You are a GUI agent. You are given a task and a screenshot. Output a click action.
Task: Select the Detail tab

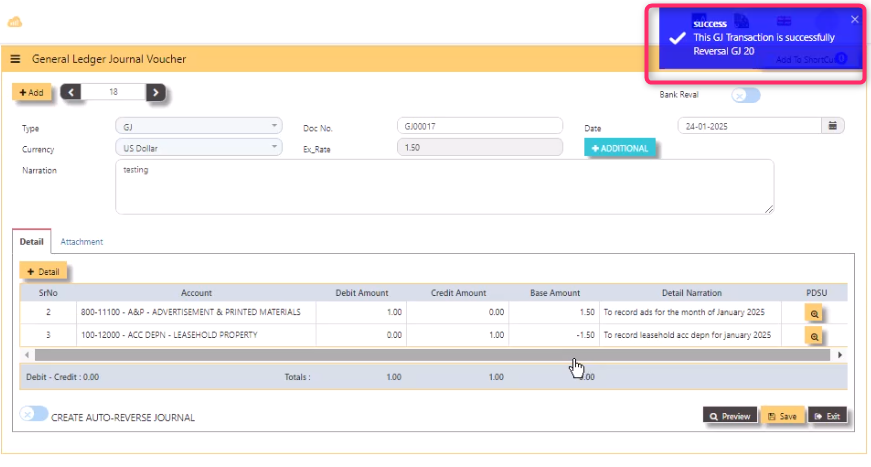click(32, 242)
